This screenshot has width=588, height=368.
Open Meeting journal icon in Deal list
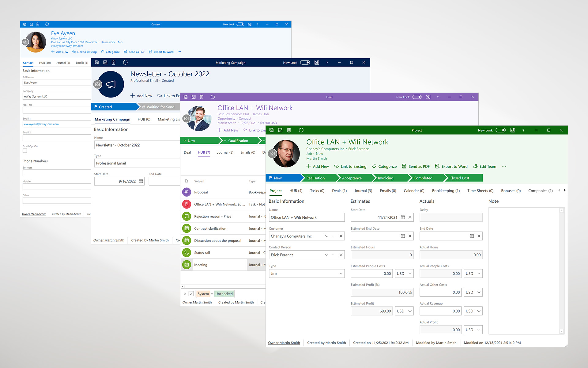point(187,265)
